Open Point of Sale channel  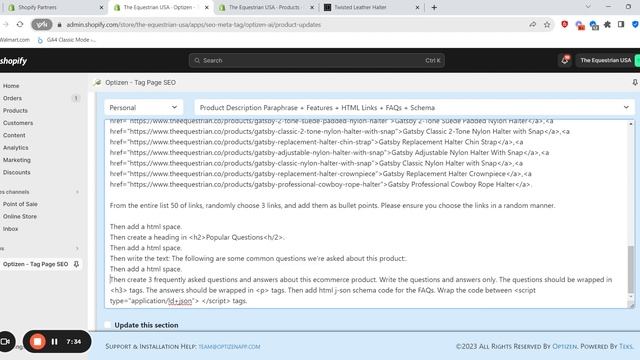click(20, 204)
